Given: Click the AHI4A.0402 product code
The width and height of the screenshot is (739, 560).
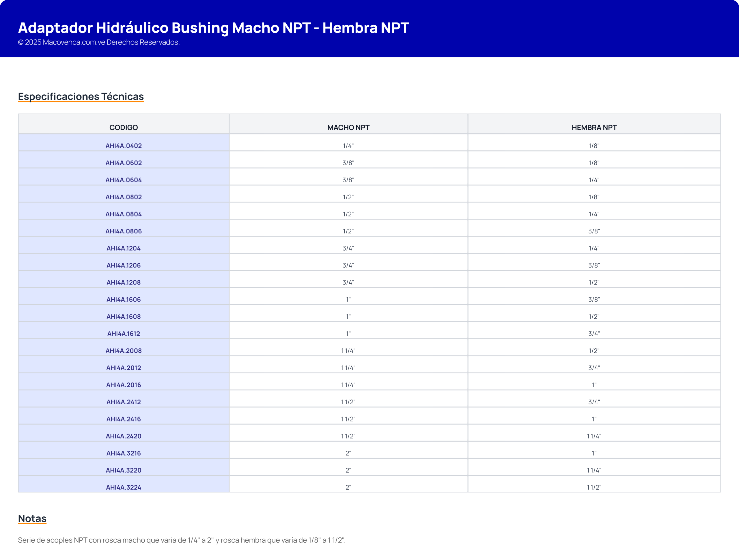Looking at the screenshot, I should click(x=124, y=146).
